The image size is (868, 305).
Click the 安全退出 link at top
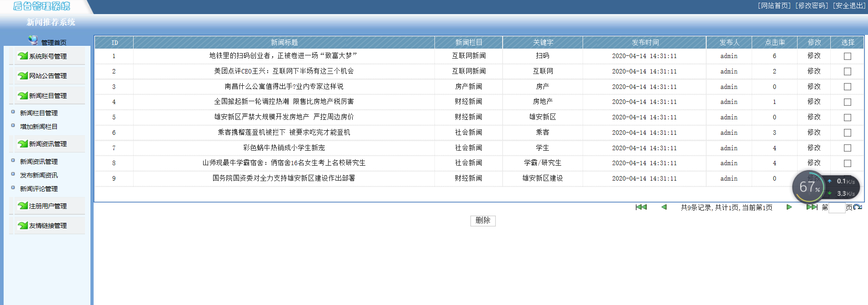click(849, 5)
